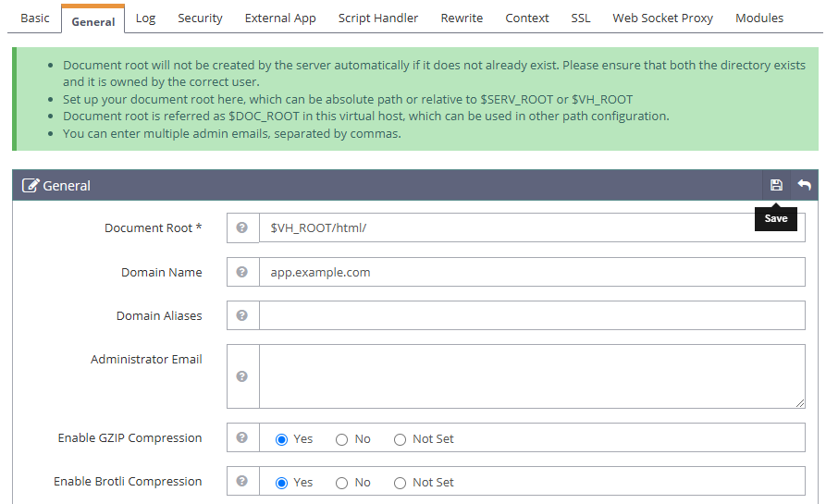Choose Yes for Enable Brotli Compression
The width and height of the screenshot is (826, 504).
coord(282,483)
